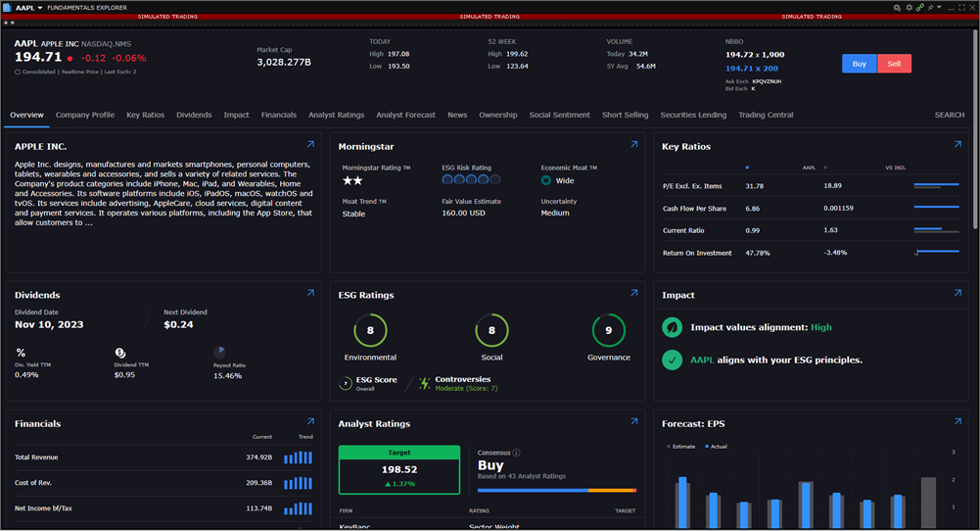This screenshot has width=980, height=531.
Task: Switch to Analyst Ratings tab
Action: [x=336, y=115]
